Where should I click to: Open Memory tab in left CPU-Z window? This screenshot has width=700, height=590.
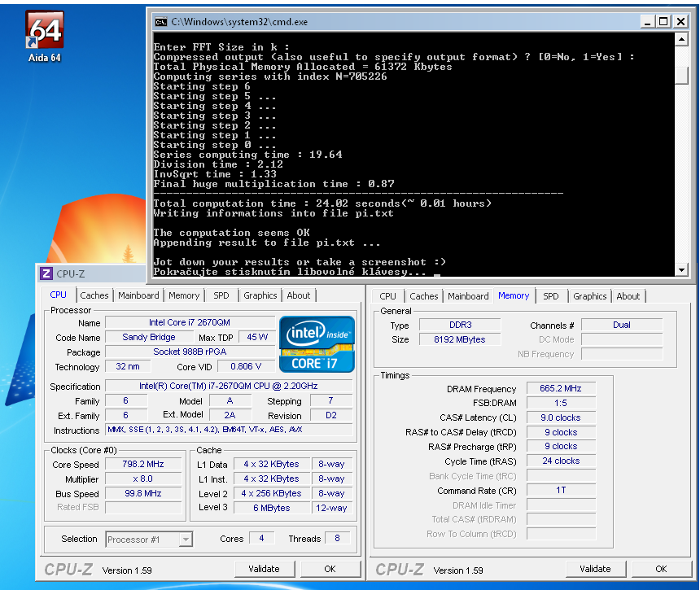pos(184,295)
